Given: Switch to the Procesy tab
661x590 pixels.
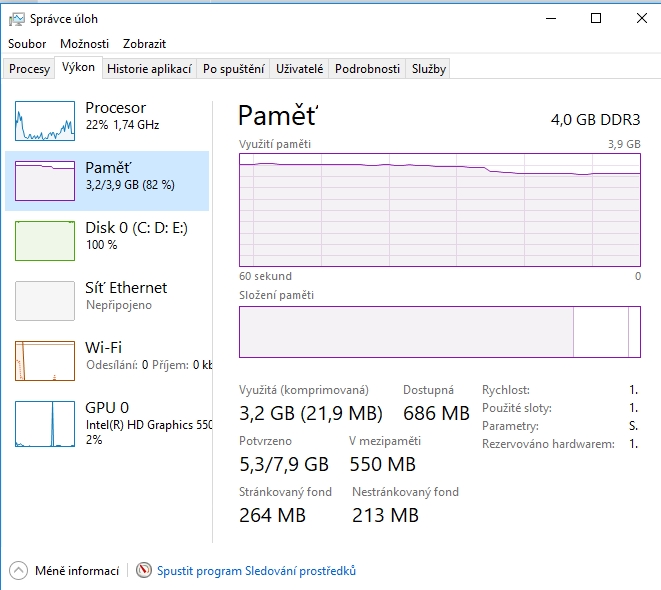Looking at the screenshot, I should (x=29, y=69).
